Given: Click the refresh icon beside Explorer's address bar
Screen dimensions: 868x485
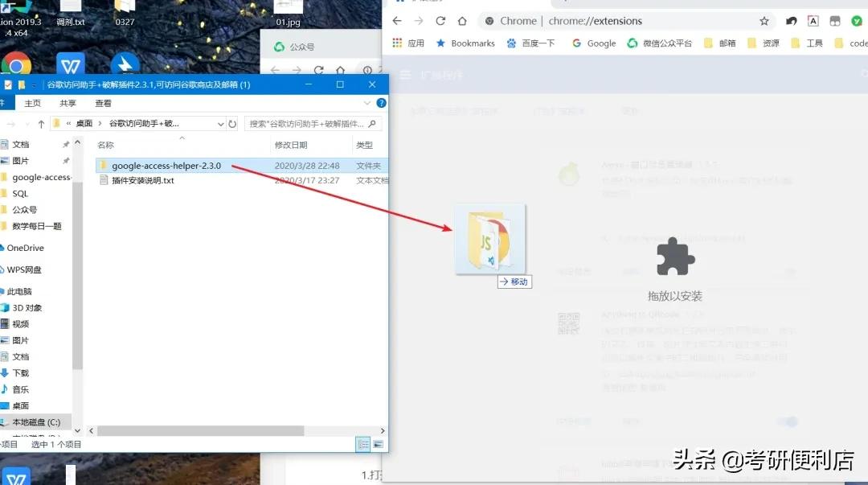Looking at the screenshot, I should [233, 124].
